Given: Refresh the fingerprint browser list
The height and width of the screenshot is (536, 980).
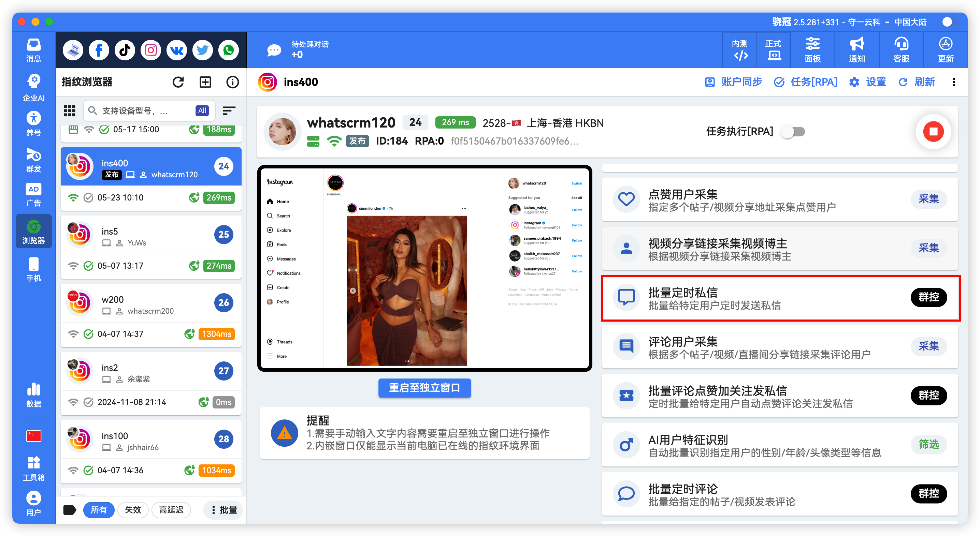Looking at the screenshot, I should pyautogui.click(x=178, y=82).
